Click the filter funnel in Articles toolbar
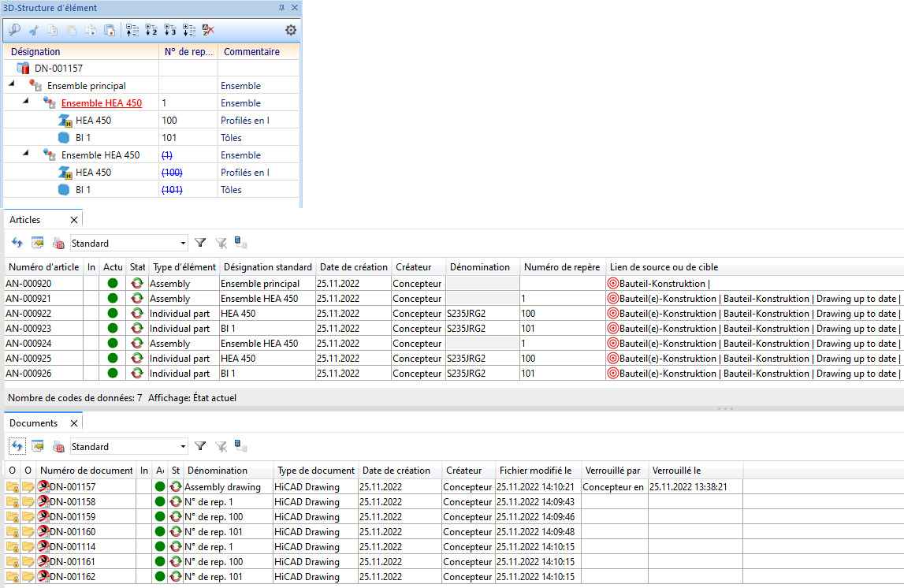The width and height of the screenshot is (904, 588). tap(200, 243)
